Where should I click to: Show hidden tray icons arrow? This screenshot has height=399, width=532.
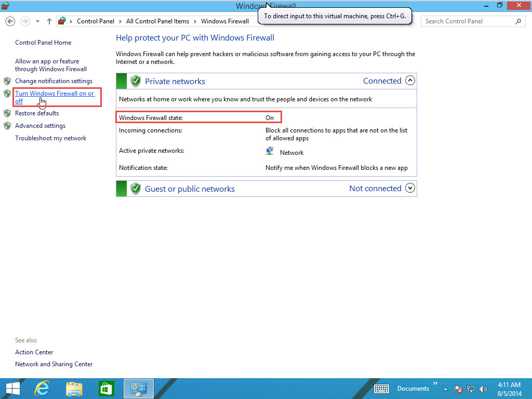pyautogui.click(x=445, y=389)
